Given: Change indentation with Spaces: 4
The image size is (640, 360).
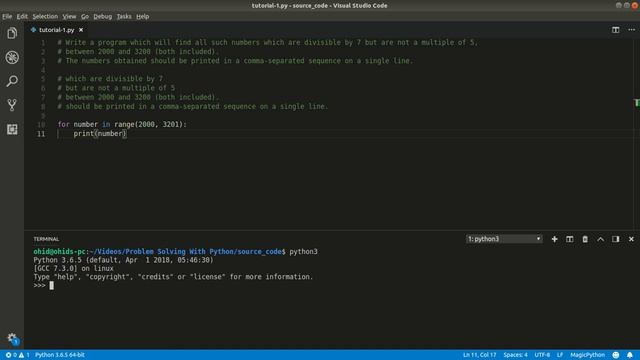Looking at the screenshot, I should (515, 355).
